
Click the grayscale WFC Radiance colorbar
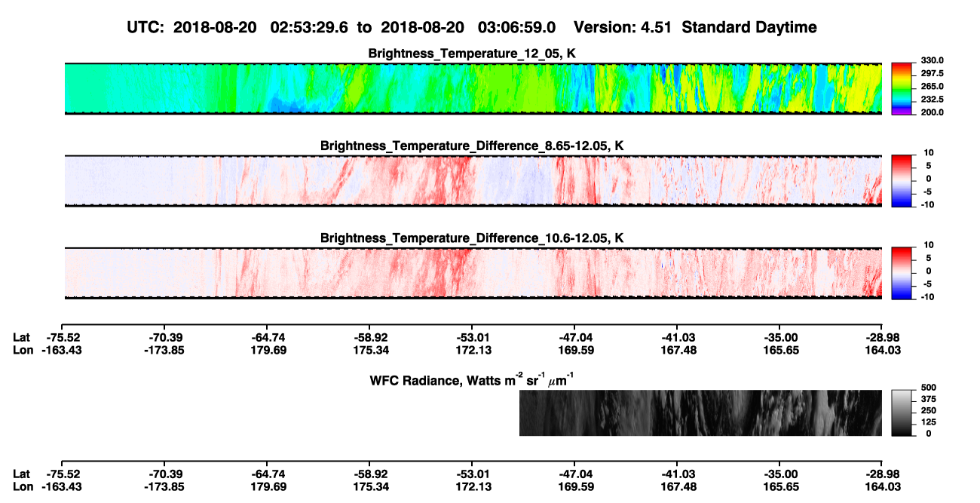[902, 413]
